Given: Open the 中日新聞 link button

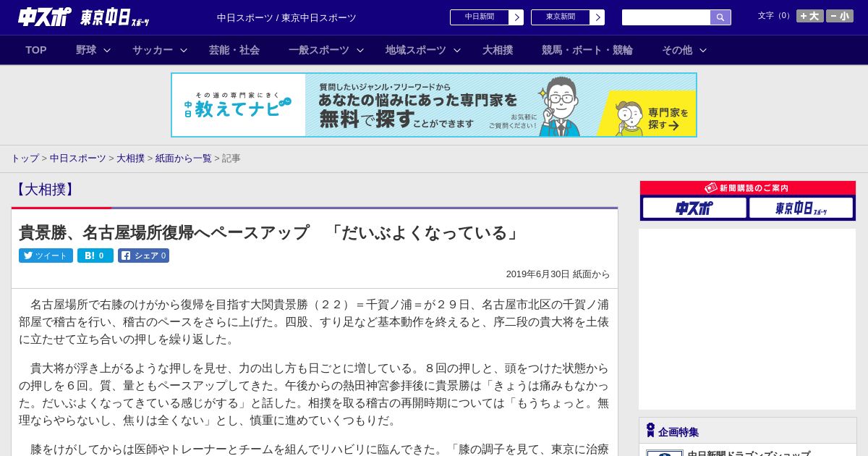Looking at the screenshot, I should click(480, 17).
